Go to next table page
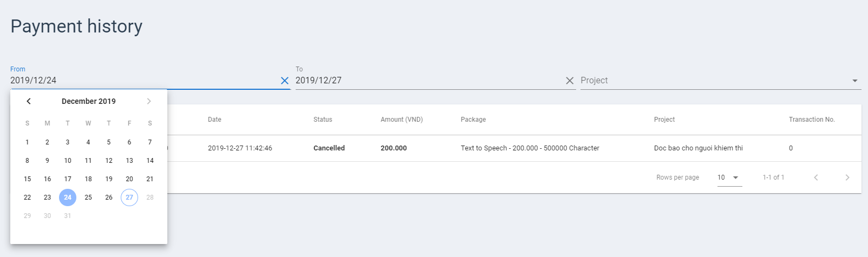Image resolution: width=868 pixels, height=257 pixels. (x=847, y=177)
